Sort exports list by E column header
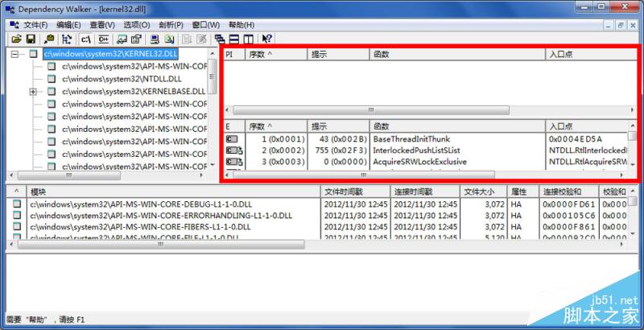Viewport: 644px width, 330px height. 234,126
